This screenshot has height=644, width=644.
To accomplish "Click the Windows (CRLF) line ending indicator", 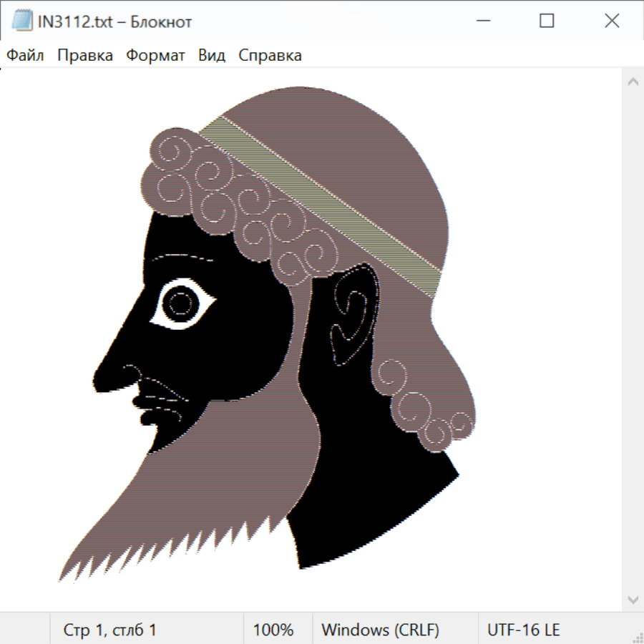I will click(x=380, y=630).
